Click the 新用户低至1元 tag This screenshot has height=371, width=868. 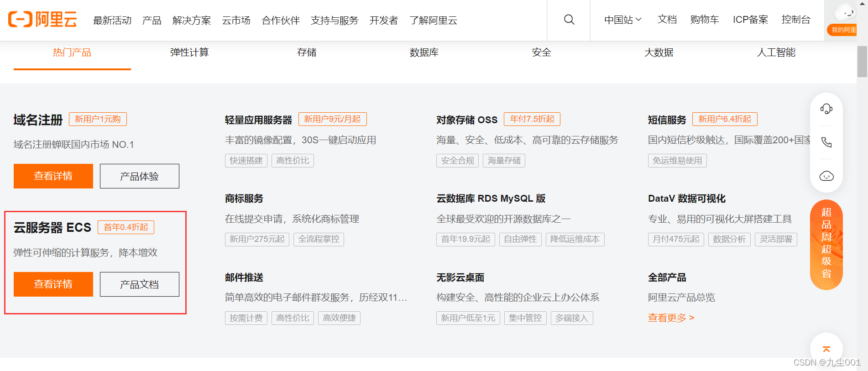pyautogui.click(x=468, y=318)
